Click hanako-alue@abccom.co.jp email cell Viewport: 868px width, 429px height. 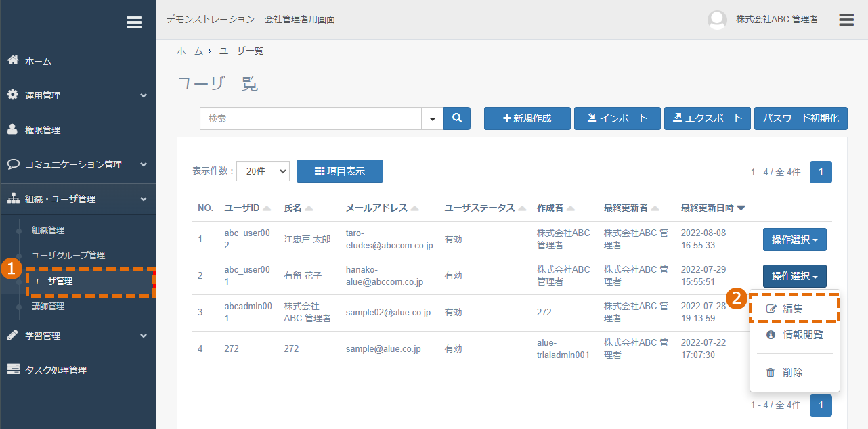click(385, 276)
